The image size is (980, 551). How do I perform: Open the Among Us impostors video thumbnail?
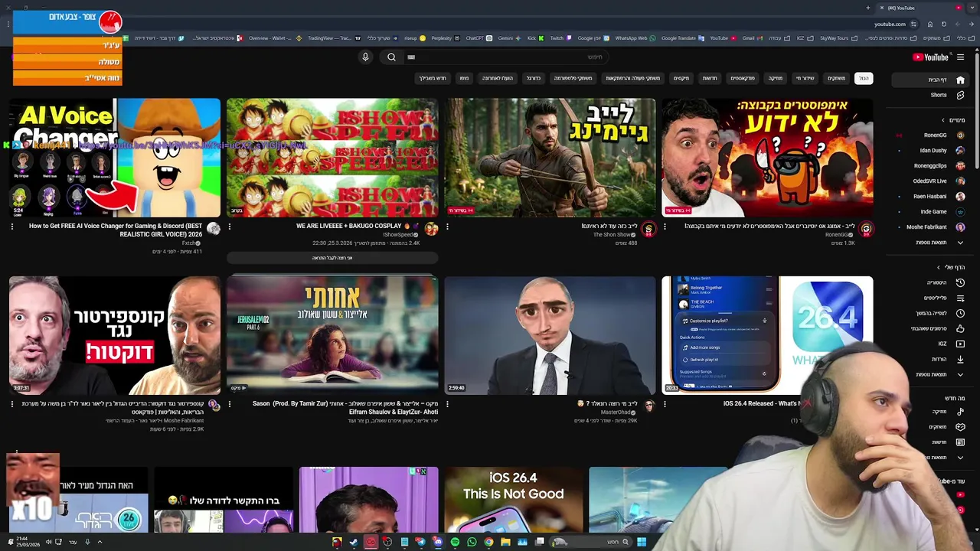767,158
